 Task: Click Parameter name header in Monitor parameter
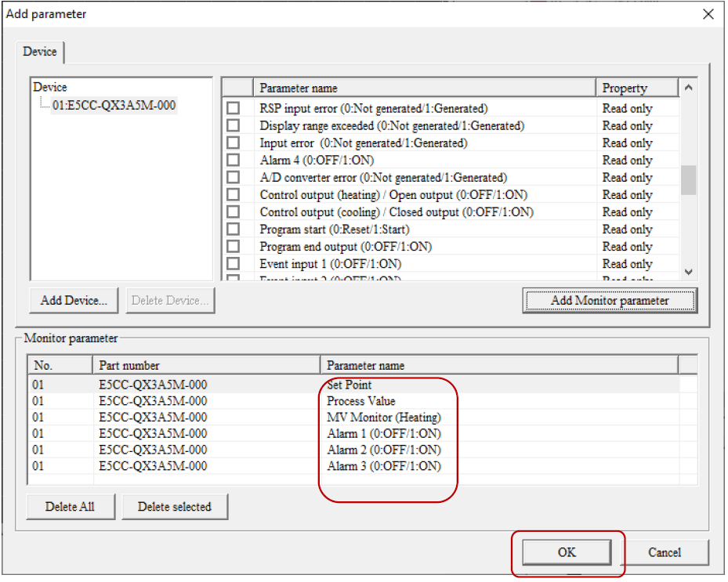(500, 365)
